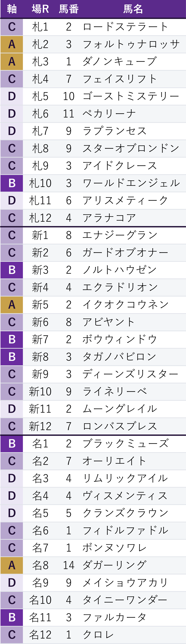Click the 軸 column header
Viewport: 186px width, 644px height.
click(x=12, y=9)
